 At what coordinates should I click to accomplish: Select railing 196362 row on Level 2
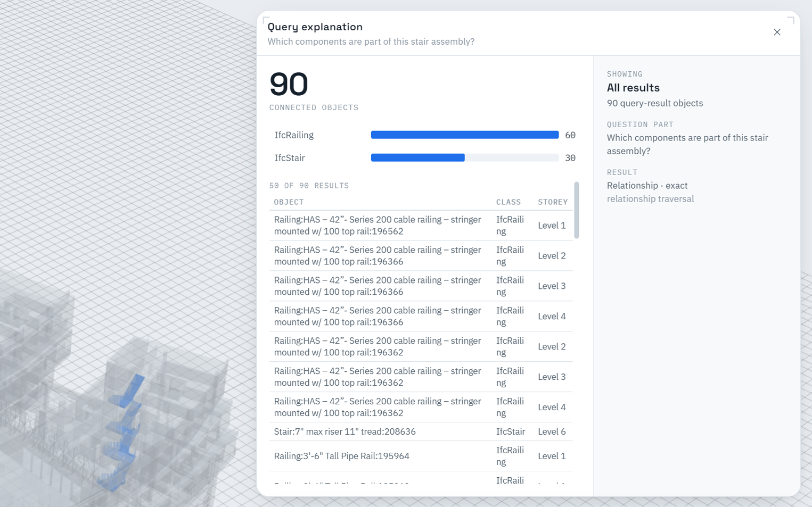(x=421, y=347)
